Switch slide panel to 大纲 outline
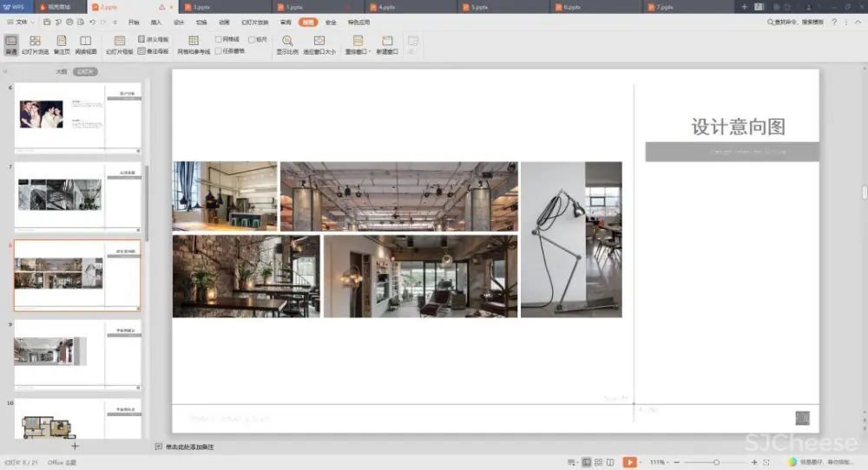The width and height of the screenshot is (868, 470). 61,72
